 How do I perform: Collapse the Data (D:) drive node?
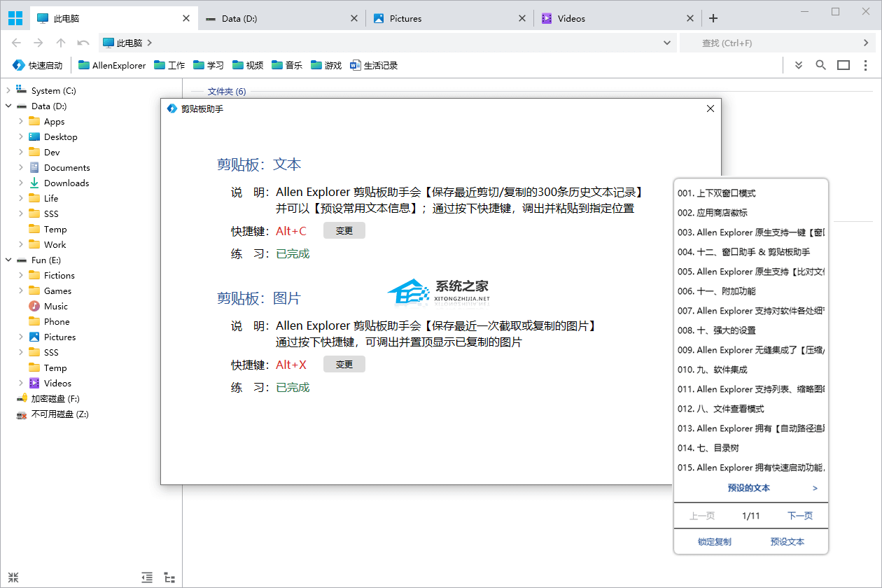tap(8, 106)
